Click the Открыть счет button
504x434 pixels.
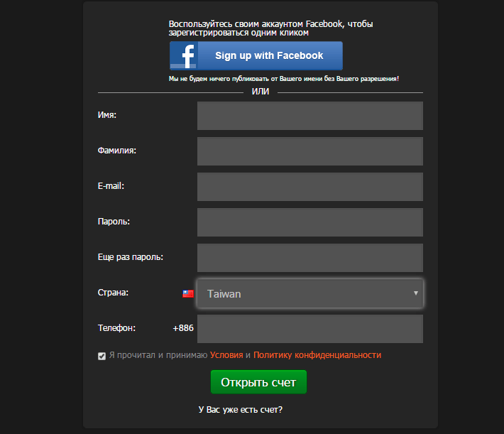258,382
